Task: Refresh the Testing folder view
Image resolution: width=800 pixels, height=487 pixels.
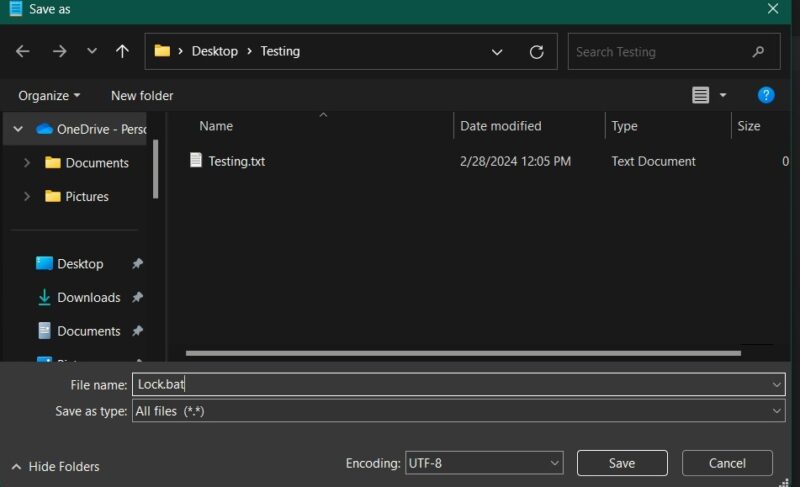Action: point(536,52)
